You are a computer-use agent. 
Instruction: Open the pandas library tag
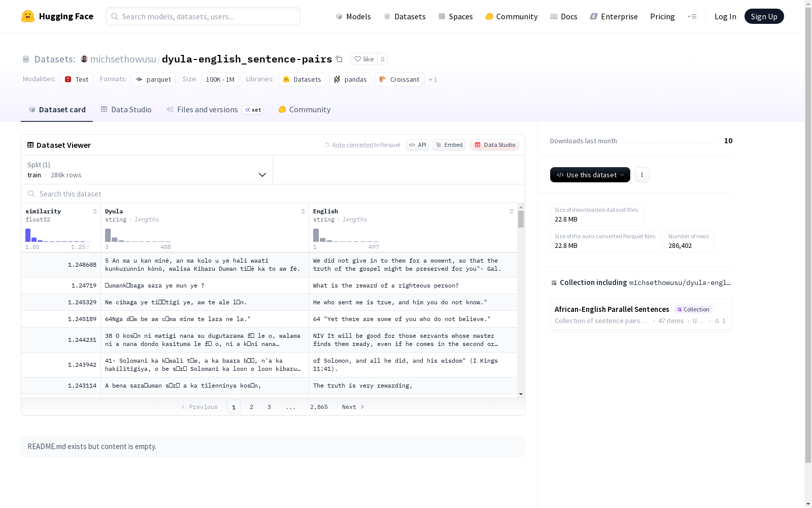350,79
